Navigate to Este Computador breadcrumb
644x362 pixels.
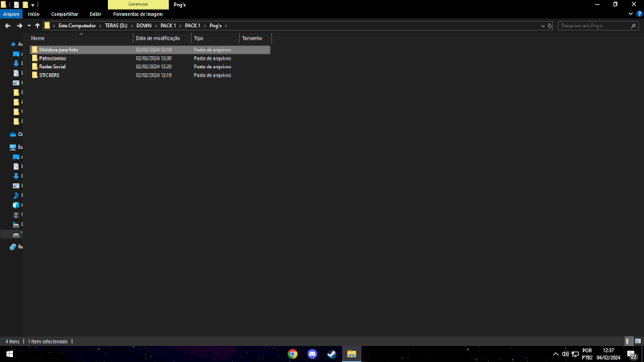click(x=76, y=26)
